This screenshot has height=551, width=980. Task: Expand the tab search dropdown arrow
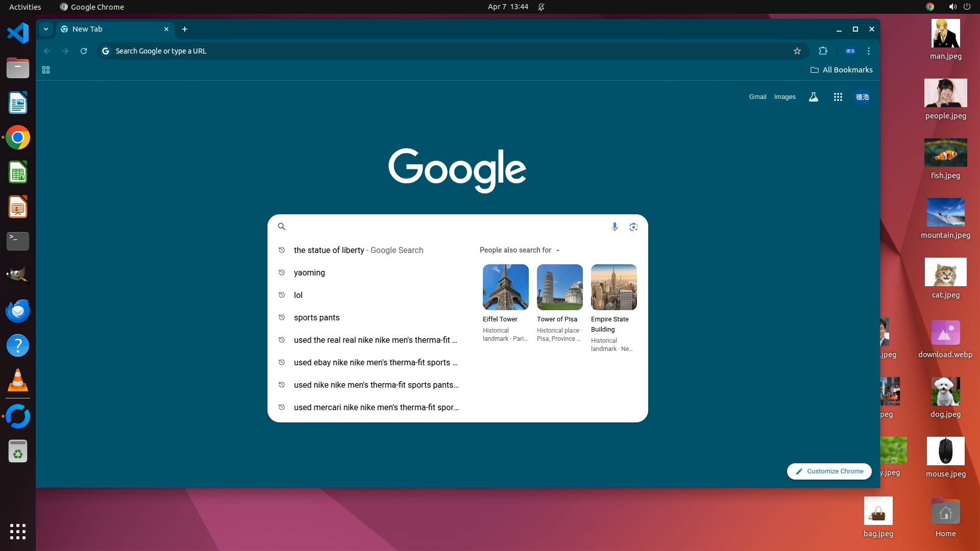[46, 29]
